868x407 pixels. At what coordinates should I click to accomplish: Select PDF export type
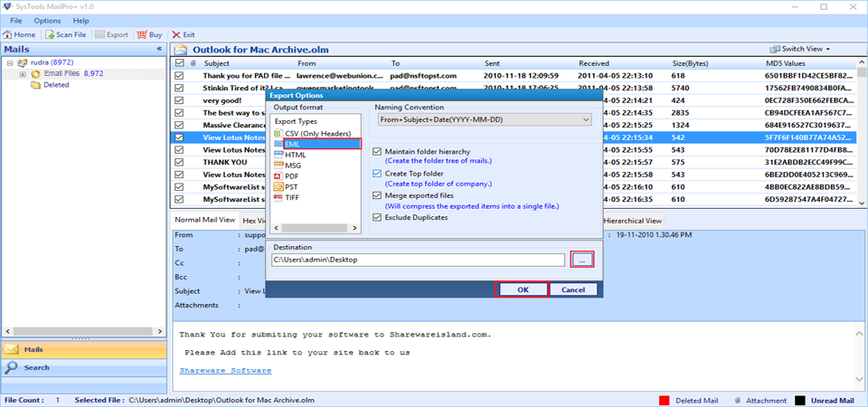point(288,176)
